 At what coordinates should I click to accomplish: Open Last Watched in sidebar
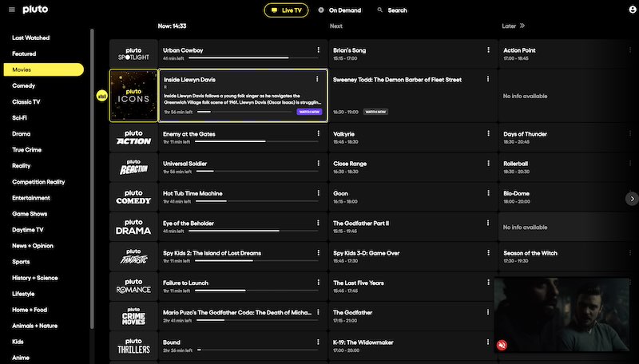[31, 38]
